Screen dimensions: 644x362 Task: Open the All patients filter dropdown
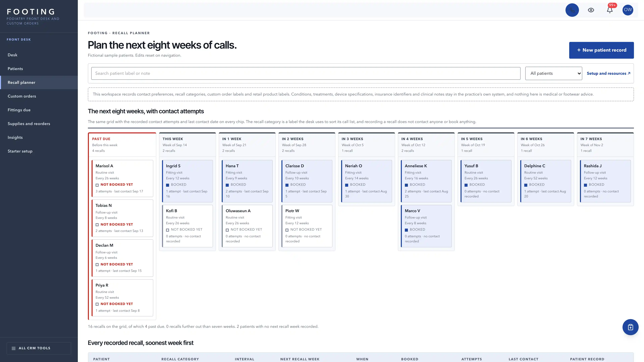(553, 73)
